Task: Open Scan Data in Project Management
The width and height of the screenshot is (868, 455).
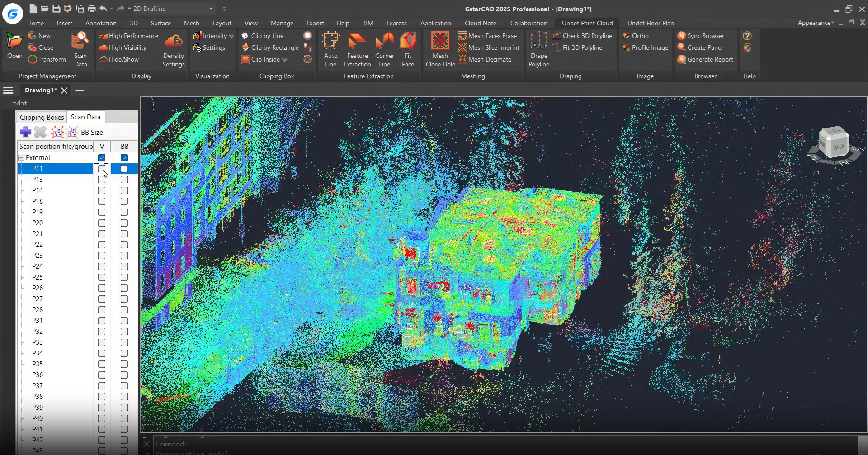Action: click(80, 48)
